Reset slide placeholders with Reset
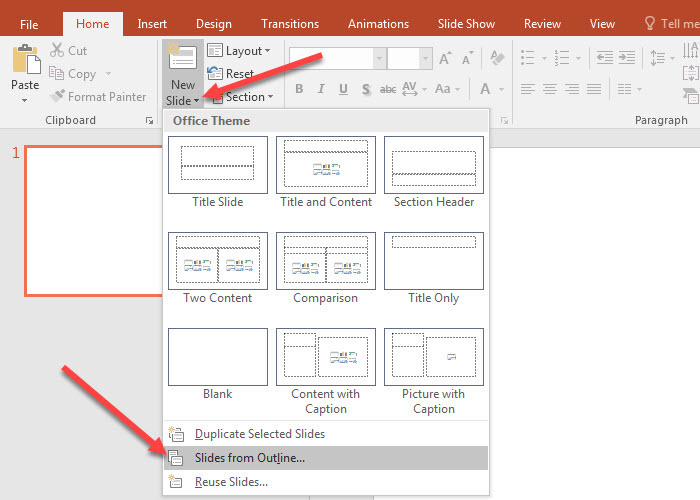The height and width of the screenshot is (500, 700). coord(231,74)
